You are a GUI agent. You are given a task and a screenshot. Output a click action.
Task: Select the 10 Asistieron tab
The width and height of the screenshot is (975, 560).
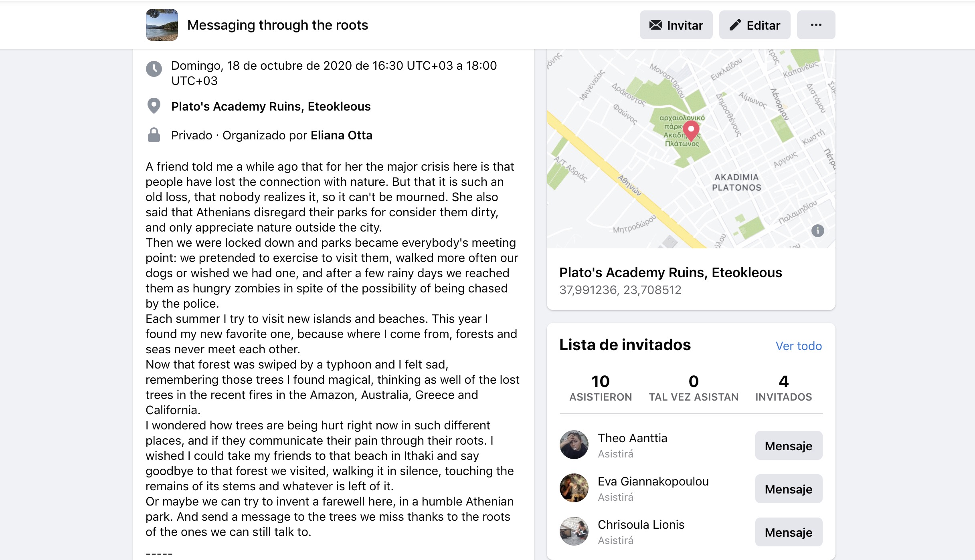601,387
